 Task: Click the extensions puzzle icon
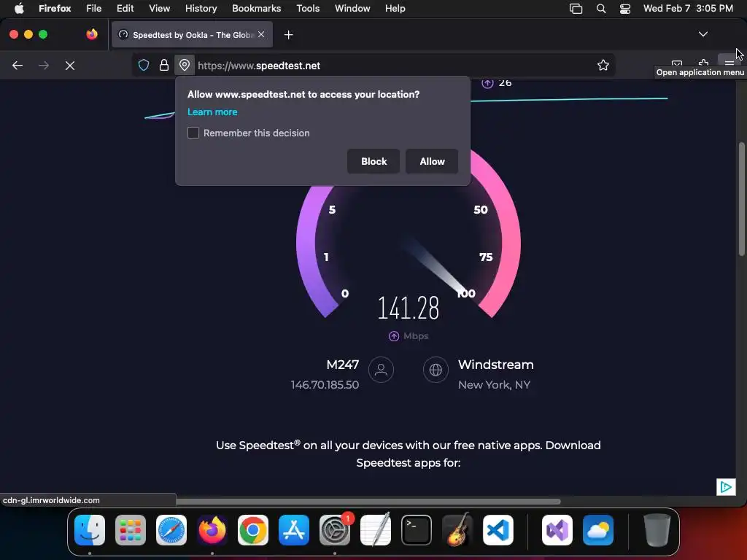click(704, 63)
